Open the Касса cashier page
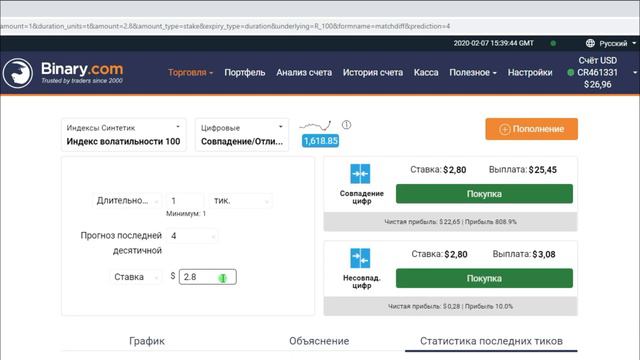The height and width of the screenshot is (360, 640). 426,73
